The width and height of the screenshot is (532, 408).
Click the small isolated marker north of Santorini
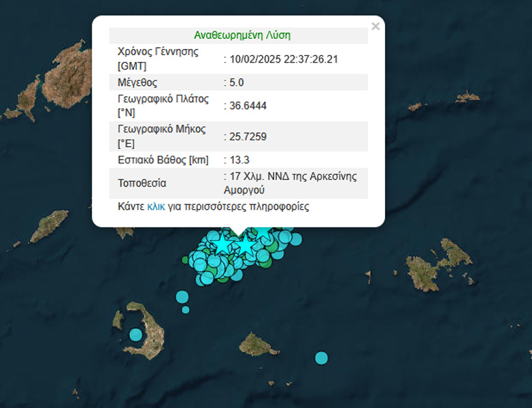tap(186, 310)
